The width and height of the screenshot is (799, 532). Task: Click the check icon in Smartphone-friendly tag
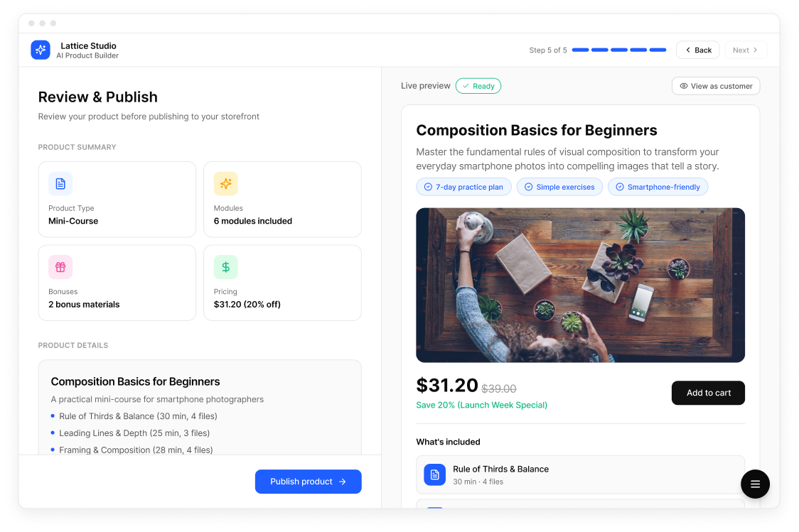620,187
